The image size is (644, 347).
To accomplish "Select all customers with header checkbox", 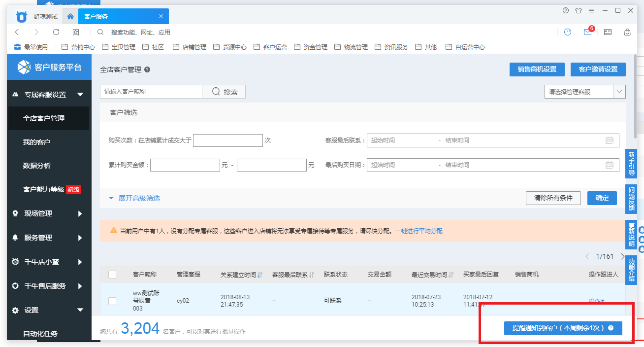I will point(112,275).
